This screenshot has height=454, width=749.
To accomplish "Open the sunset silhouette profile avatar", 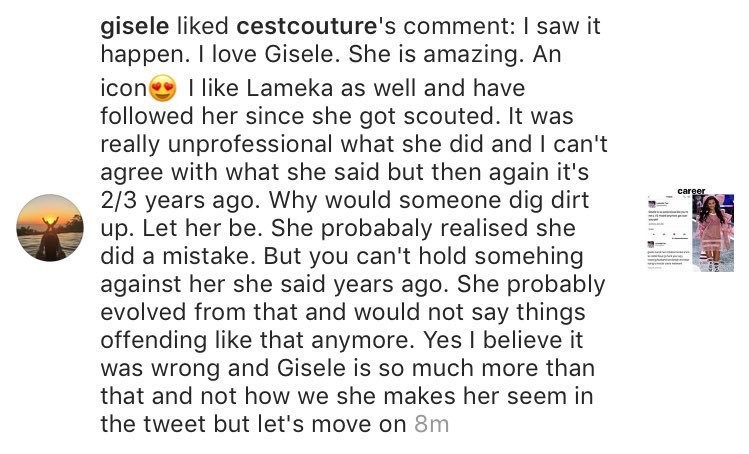I will point(50,227).
